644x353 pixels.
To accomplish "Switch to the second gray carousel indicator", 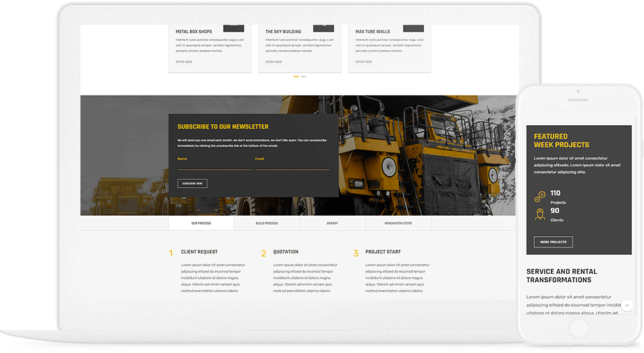I will tap(304, 77).
